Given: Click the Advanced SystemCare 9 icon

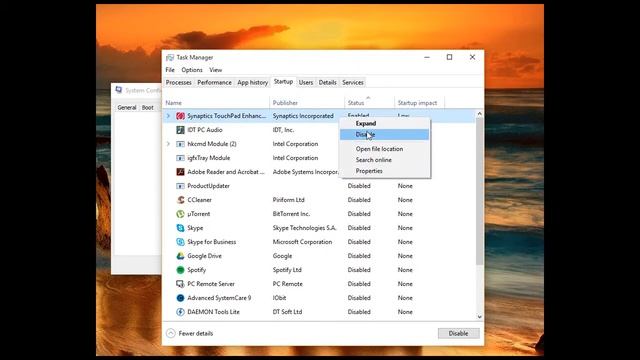Looking at the screenshot, I should coord(180,298).
